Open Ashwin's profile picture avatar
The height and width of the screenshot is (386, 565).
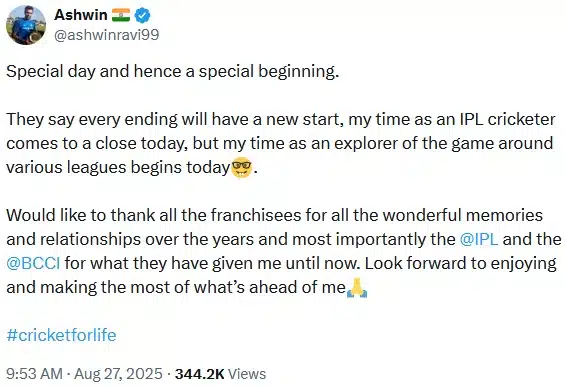tap(26, 25)
